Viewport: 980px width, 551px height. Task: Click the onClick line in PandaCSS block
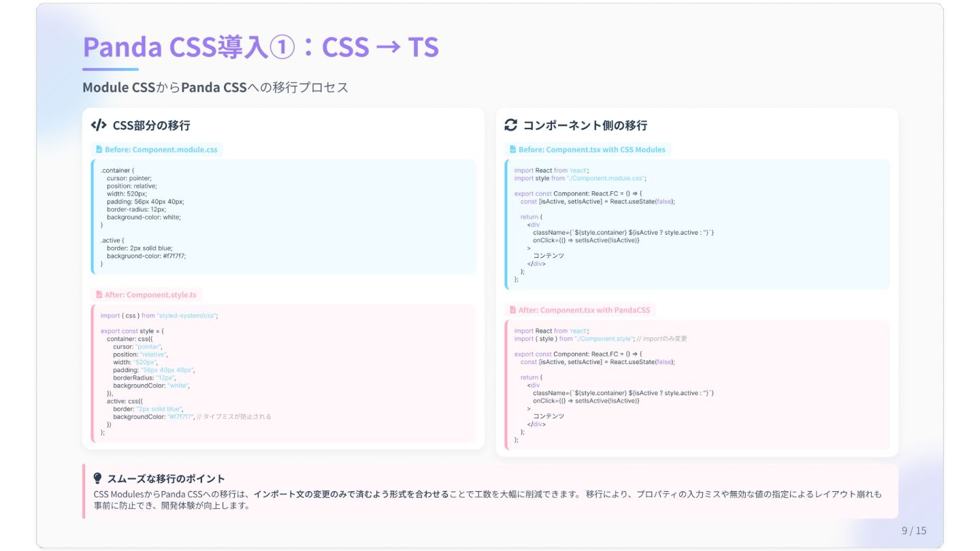point(586,401)
